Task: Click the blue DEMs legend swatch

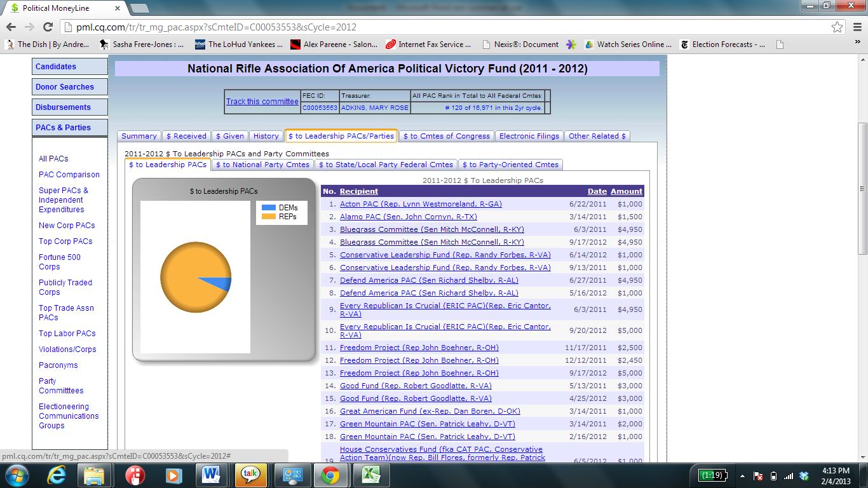Action: pos(269,208)
